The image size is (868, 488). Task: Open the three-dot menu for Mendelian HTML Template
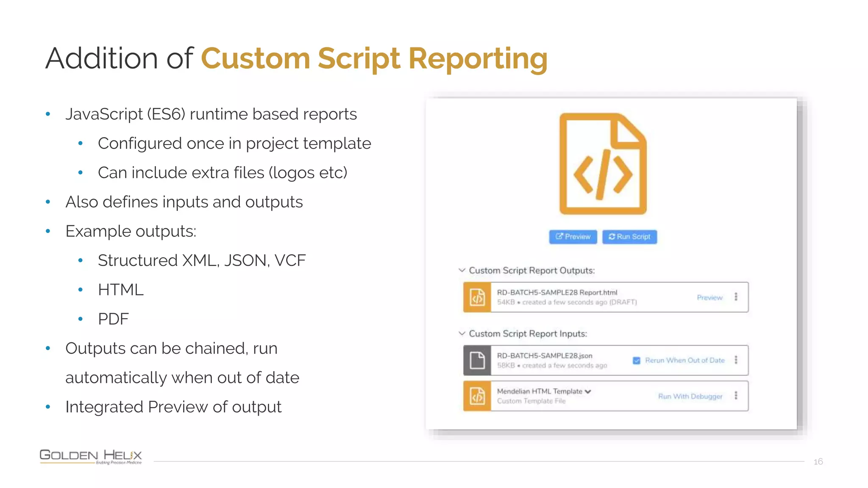coord(736,396)
